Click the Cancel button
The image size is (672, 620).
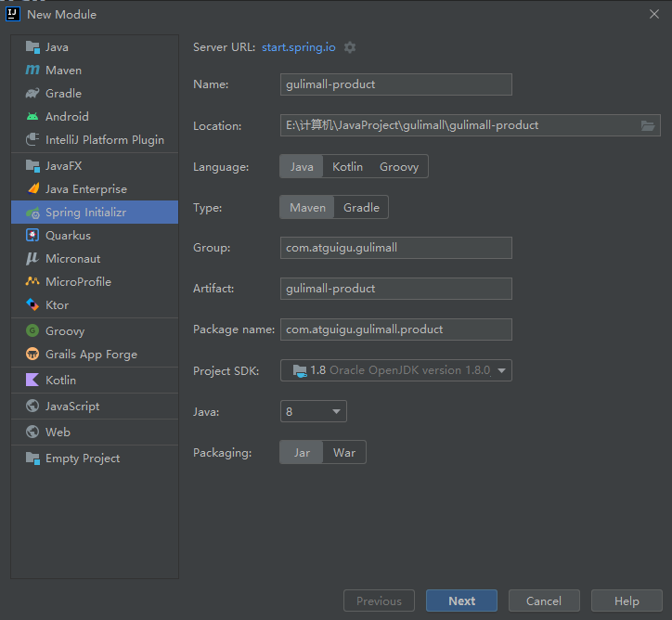pos(544,601)
